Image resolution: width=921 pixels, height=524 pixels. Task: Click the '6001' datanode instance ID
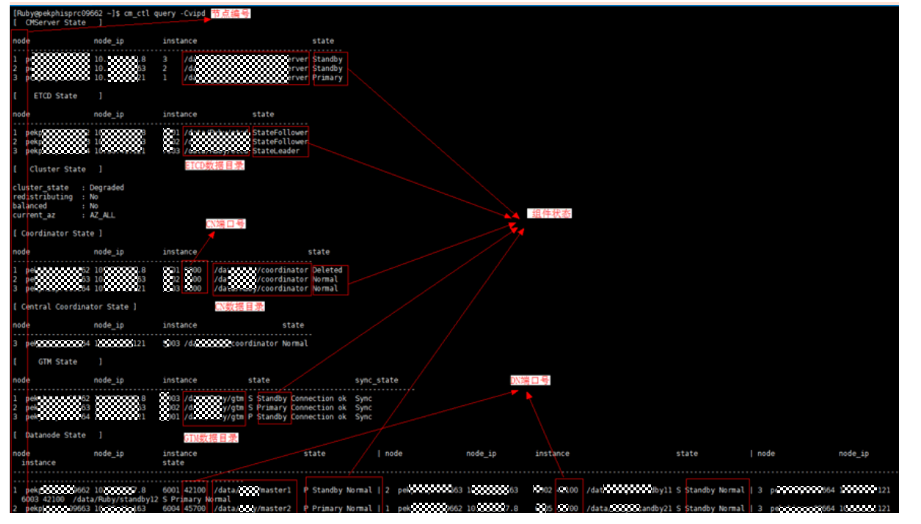pos(172,490)
